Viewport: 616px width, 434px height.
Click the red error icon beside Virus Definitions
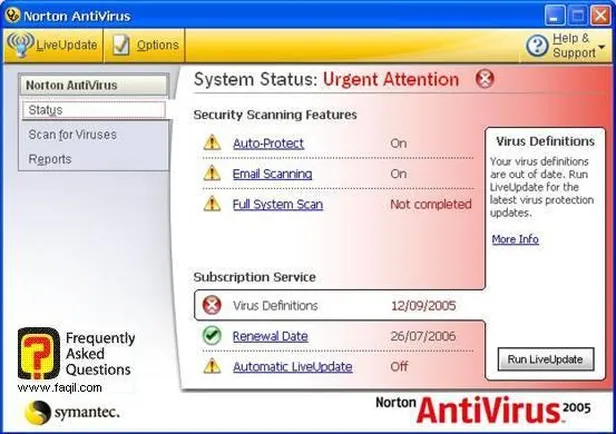point(211,306)
